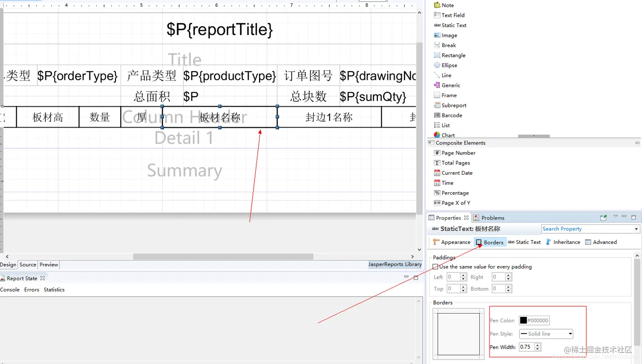
Task: Select the Rectangle shape element
Action: pyautogui.click(x=449, y=56)
